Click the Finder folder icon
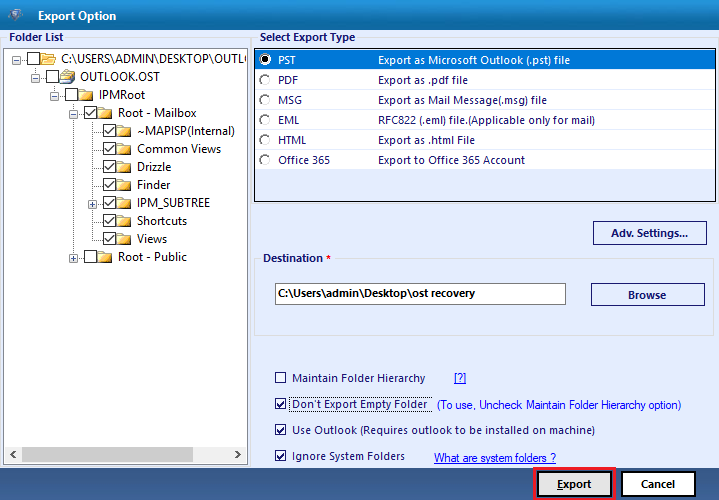 (124, 185)
